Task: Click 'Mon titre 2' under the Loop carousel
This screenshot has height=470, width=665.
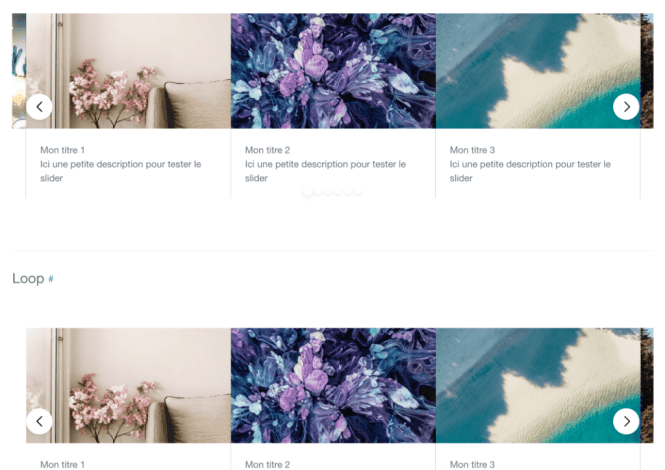Action: [267, 464]
